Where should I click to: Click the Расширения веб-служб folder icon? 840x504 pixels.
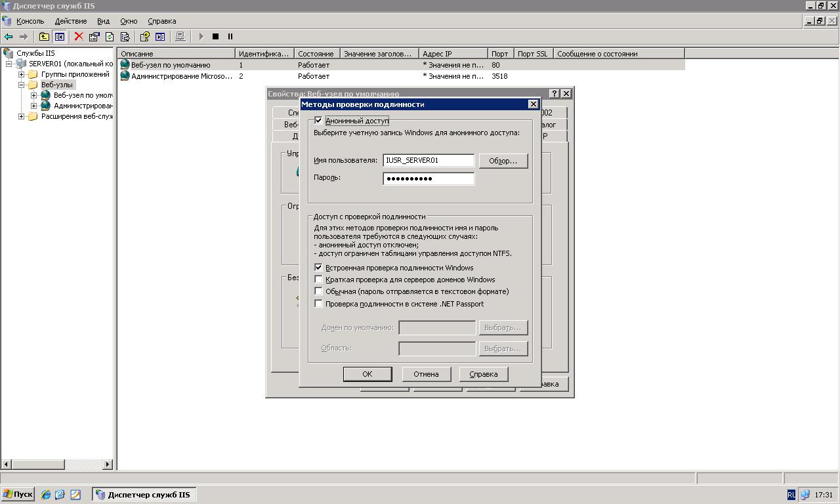[x=33, y=116]
